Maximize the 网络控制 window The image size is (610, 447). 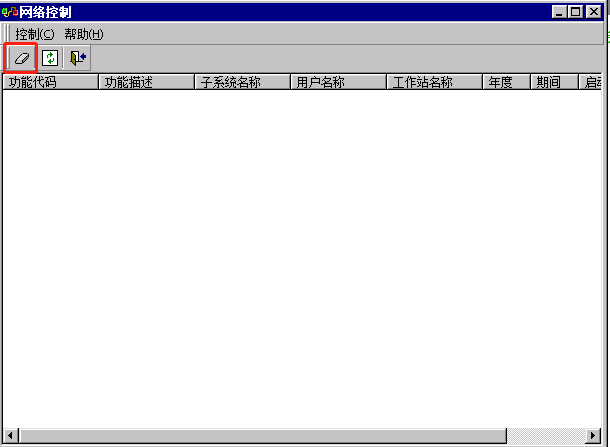tap(576, 12)
